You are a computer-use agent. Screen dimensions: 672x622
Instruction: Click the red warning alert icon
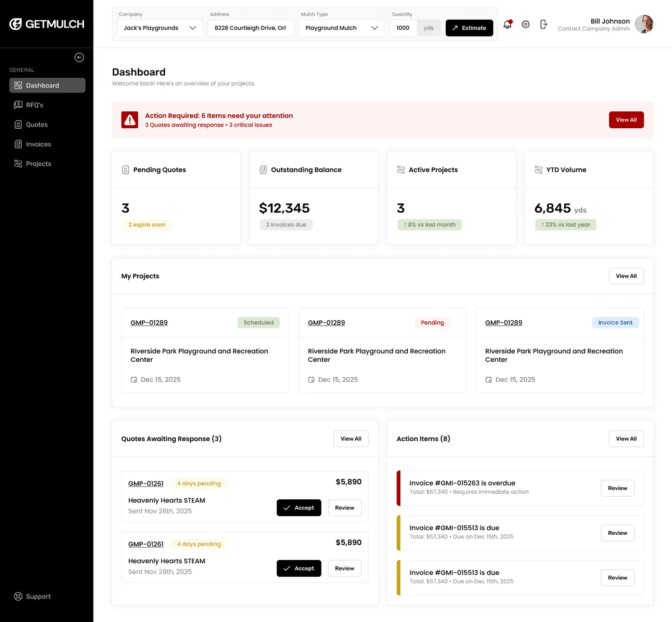[130, 120]
